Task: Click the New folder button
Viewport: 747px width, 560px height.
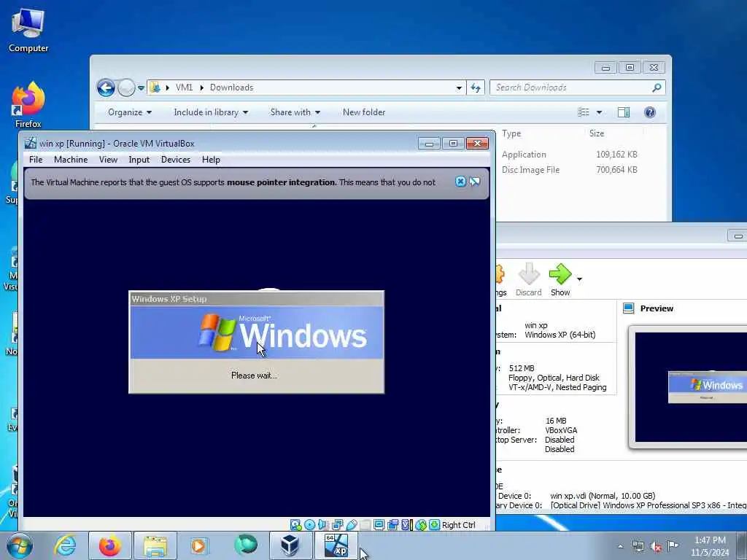Action: 364,112
